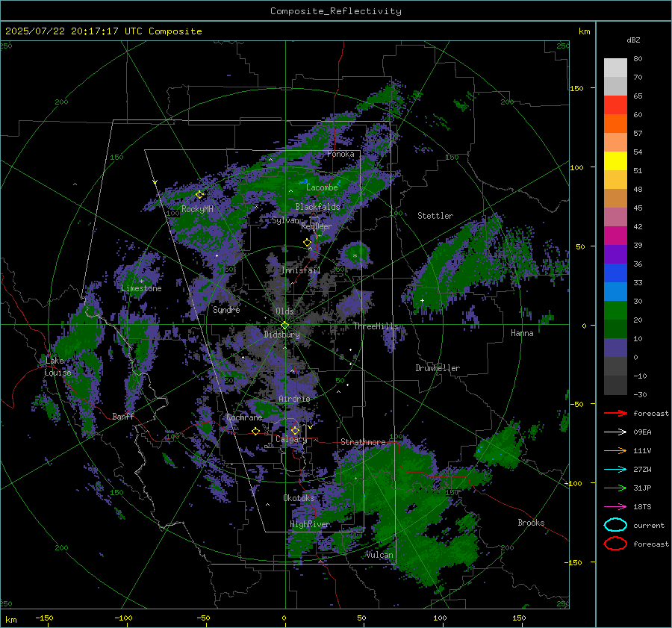The height and width of the screenshot is (628, 672).
Task: Click the yellow diamond marker near RockyMH
Action: (199, 195)
